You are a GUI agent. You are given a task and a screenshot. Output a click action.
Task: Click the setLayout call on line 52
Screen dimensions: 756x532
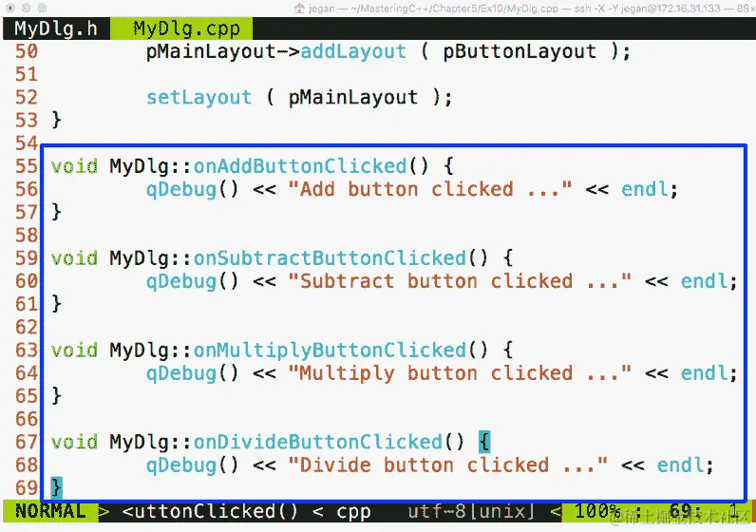point(198,98)
